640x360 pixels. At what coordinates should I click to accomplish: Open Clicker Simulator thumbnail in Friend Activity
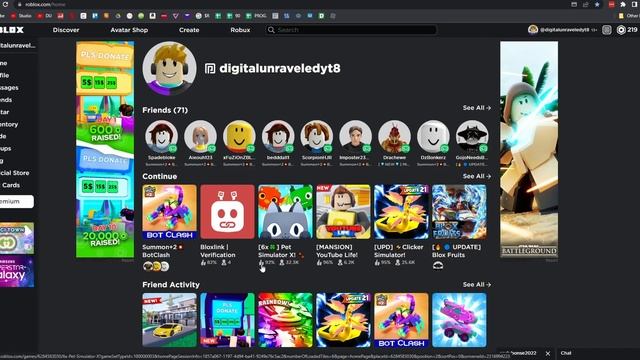(x=343, y=320)
